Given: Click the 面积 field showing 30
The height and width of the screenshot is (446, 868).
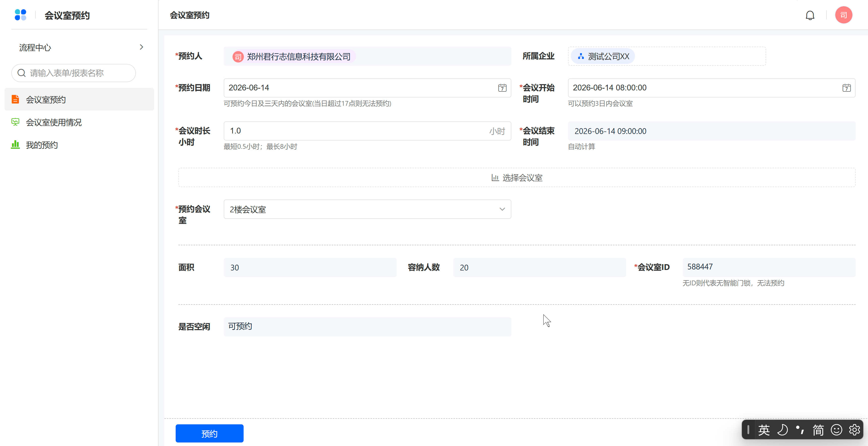Looking at the screenshot, I should (310, 267).
